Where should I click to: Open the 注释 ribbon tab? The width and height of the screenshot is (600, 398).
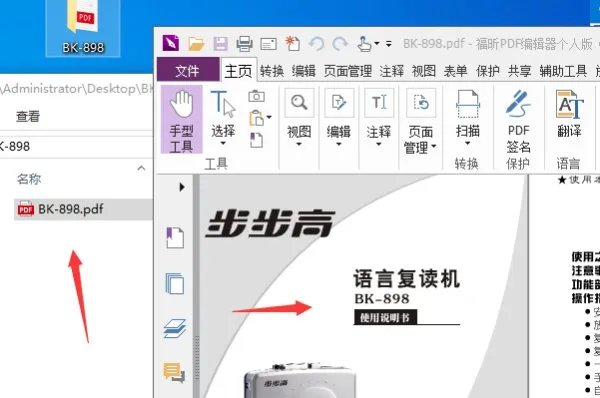coord(392,71)
